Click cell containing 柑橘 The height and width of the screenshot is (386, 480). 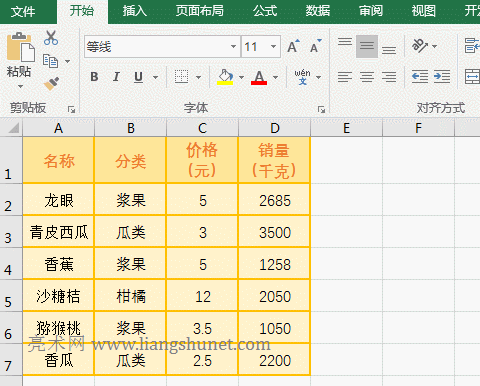(x=130, y=296)
